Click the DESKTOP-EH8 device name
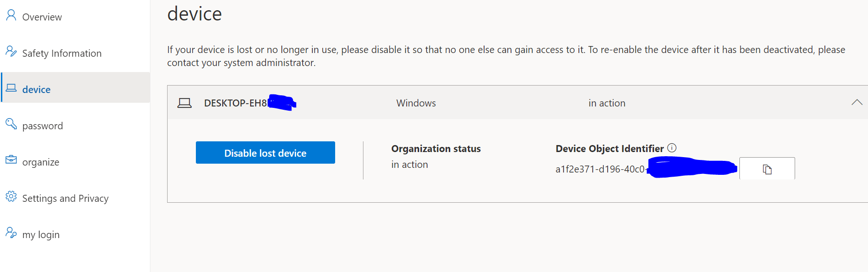868x272 pixels. pos(235,103)
